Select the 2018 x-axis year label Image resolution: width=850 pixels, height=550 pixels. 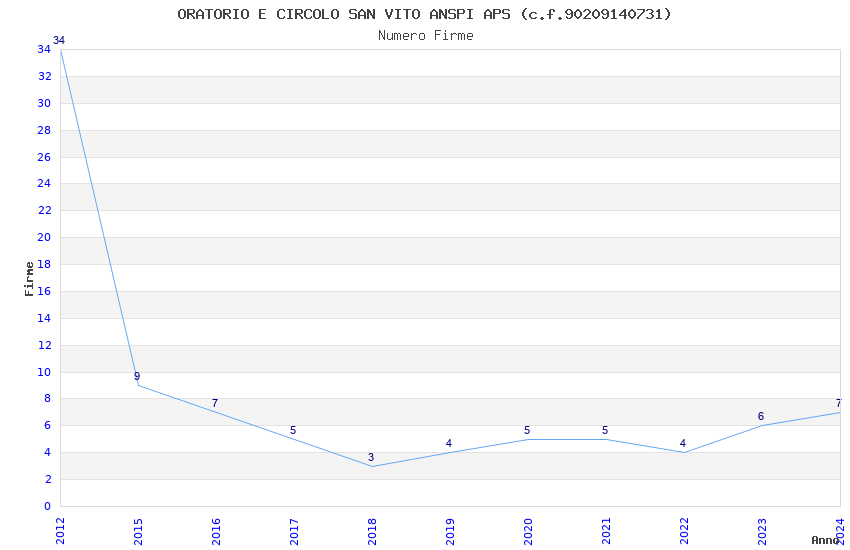(x=372, y=531)
